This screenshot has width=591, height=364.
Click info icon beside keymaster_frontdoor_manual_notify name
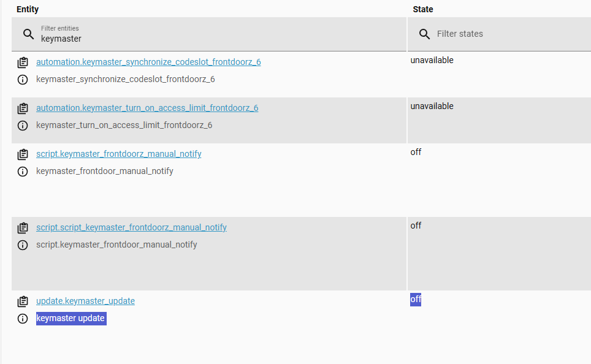[x=23, y=172]
